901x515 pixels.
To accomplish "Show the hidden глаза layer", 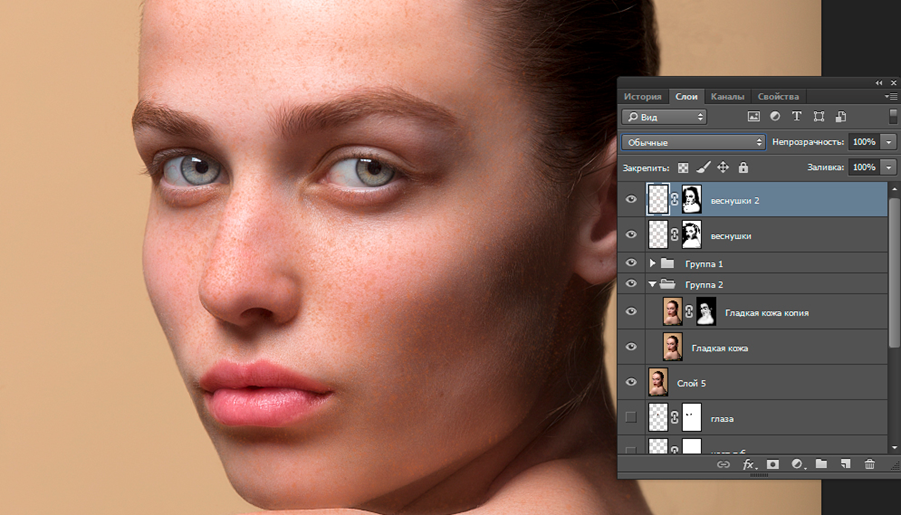I will pos(631,417).
